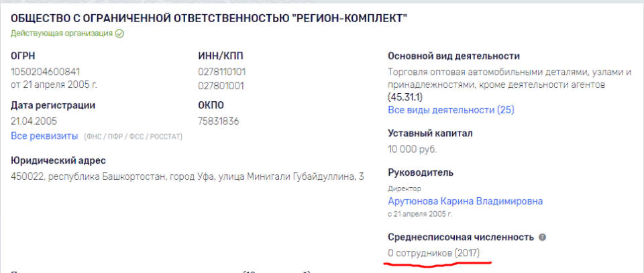
Task: Click the capital value 10 000 руб.
Action: 413,150
